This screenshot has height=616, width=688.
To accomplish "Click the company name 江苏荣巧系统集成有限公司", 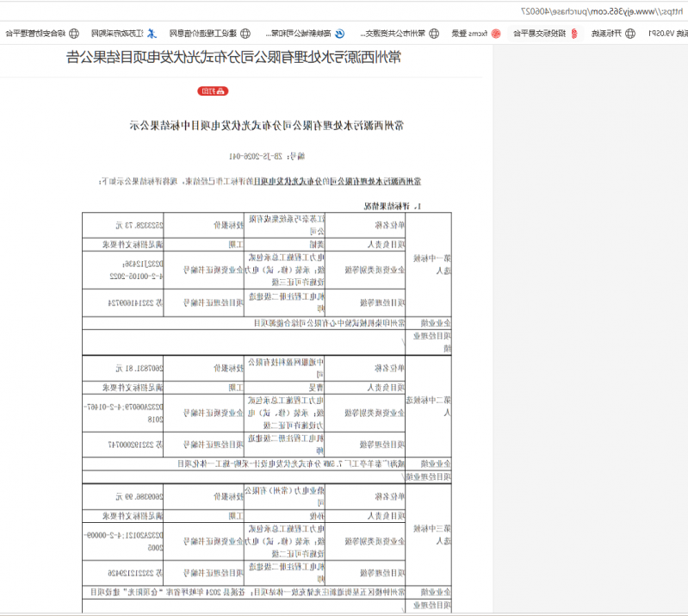I will [x=287, y=225].
